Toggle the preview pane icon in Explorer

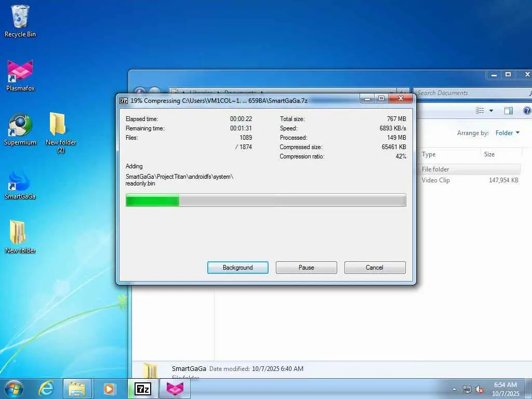tap(508, 111)
